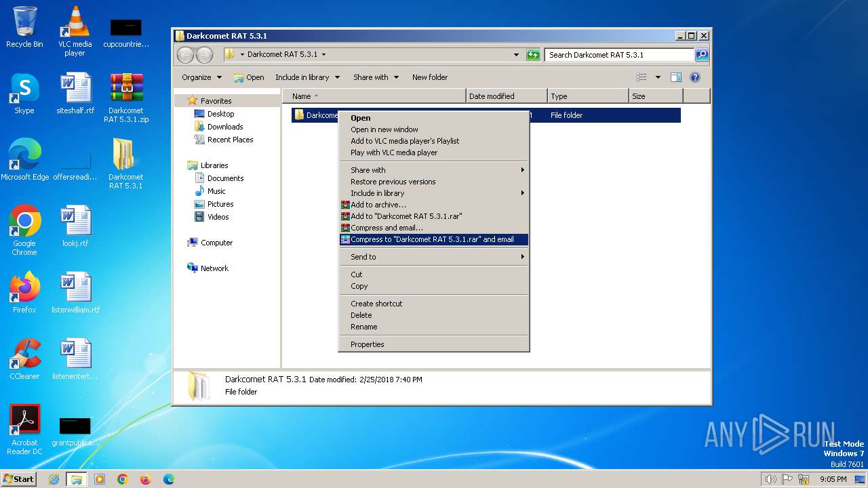The height and width of the screenshot is (488, 868).
Task: Choose Delete from the context menu
Action: pos(434,315)
